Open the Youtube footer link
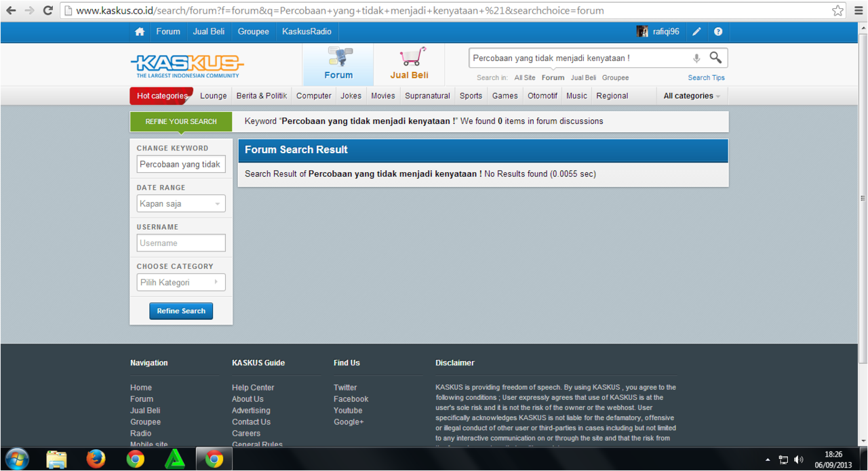The image size is (868, 471). 348,411
